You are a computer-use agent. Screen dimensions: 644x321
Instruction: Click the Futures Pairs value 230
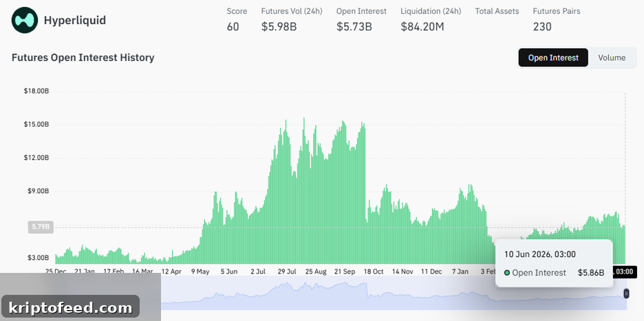542,27
